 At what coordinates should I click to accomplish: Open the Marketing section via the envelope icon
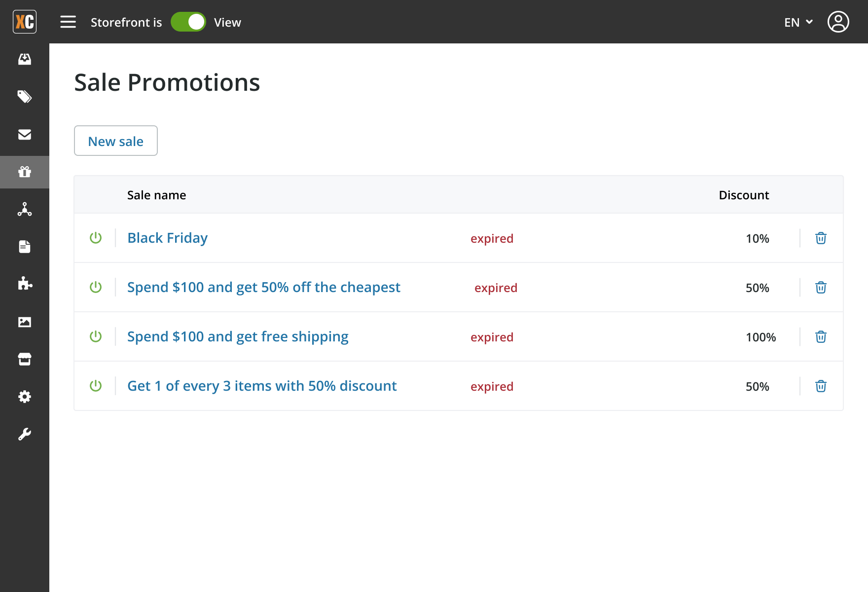click(25, 135)
